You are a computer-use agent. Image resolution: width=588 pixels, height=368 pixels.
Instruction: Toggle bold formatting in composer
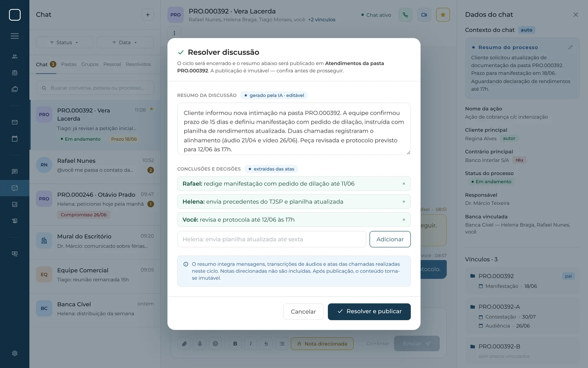click(235, 344)
